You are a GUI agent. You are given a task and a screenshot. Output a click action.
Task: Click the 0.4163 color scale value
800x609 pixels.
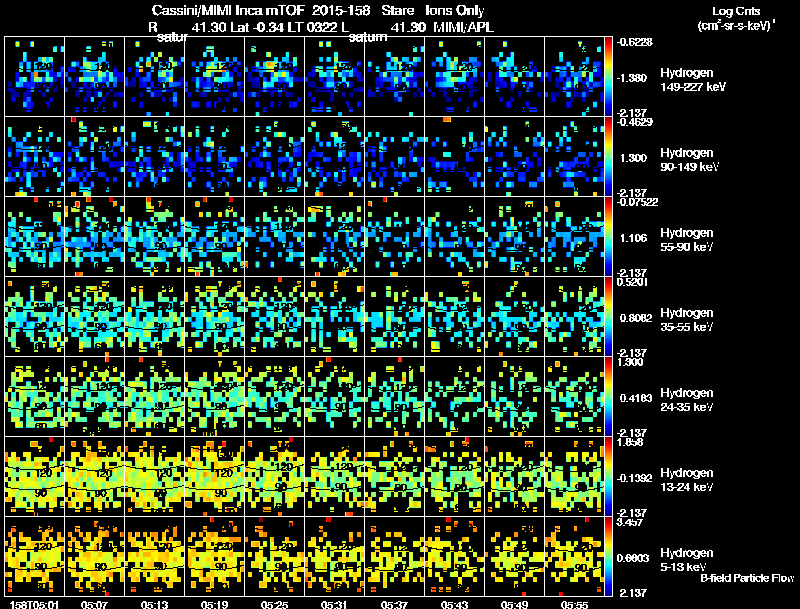(x=636, y=398)
